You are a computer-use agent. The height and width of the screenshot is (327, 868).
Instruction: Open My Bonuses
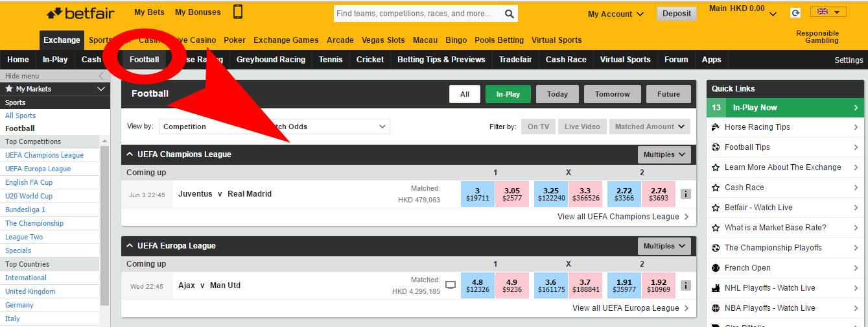[198, 12]
